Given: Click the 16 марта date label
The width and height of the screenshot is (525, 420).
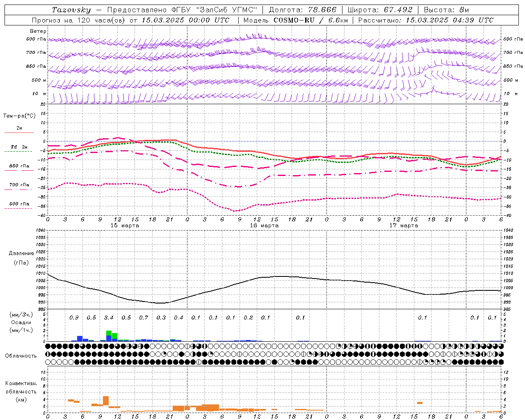Looking at the screenshot, I should (264, 226).
